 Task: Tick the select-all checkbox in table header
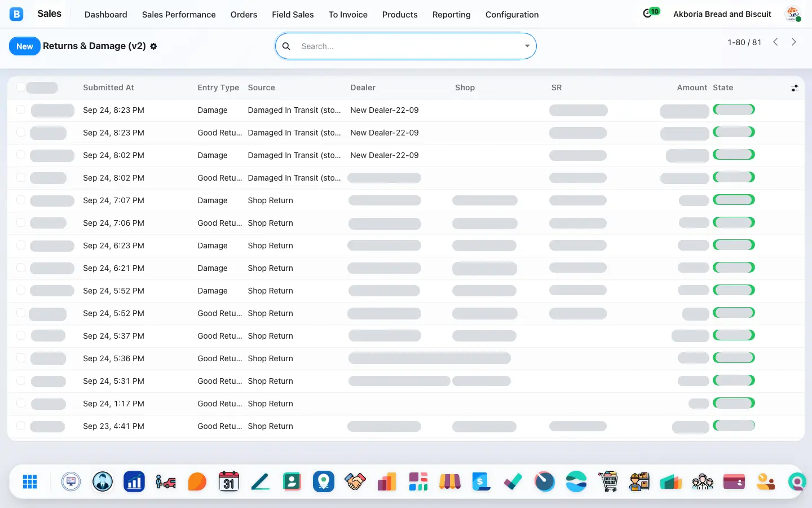pos(21,87)
